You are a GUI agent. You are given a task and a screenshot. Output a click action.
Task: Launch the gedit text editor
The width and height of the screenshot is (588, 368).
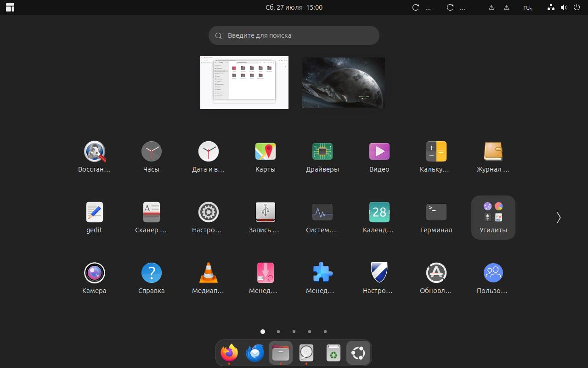tap(95, 212)
